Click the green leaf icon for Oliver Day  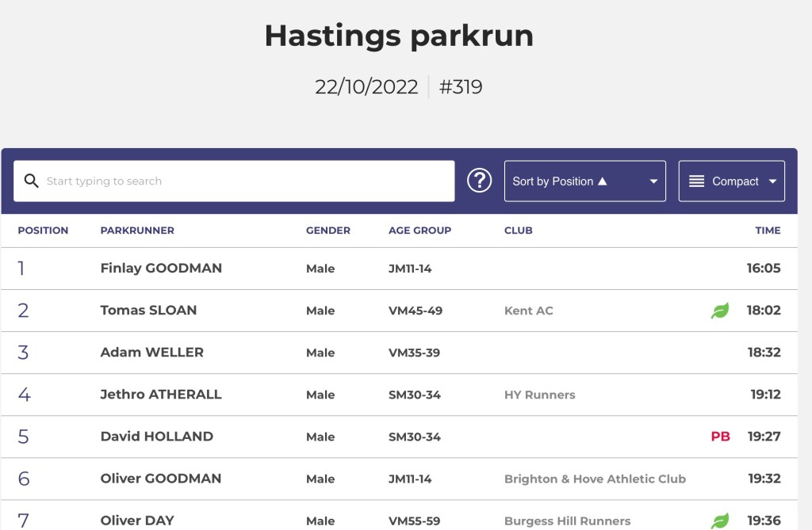719,520
